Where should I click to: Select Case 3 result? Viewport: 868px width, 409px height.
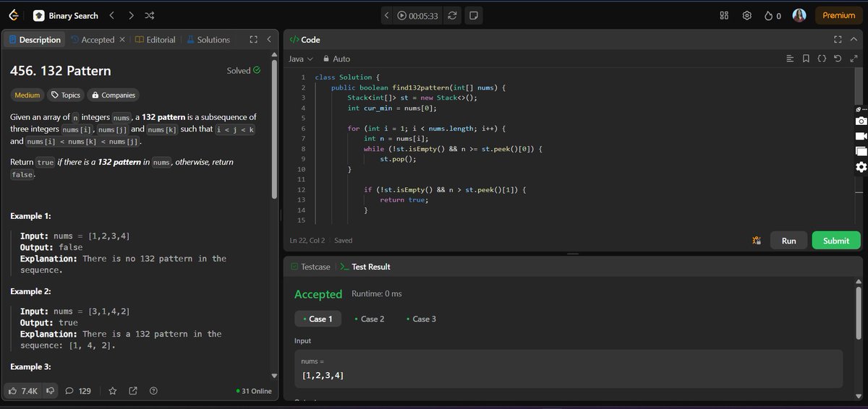tap(421, 319)
